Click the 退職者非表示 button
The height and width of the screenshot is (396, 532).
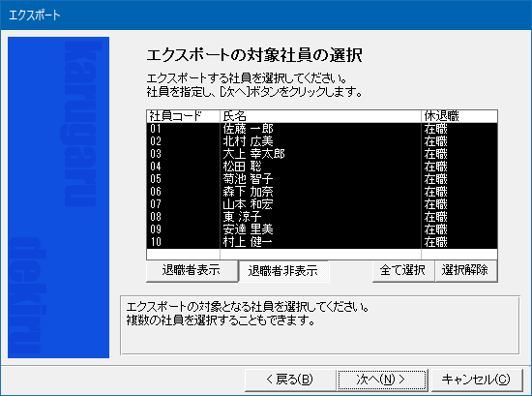(x=283, y=271)
